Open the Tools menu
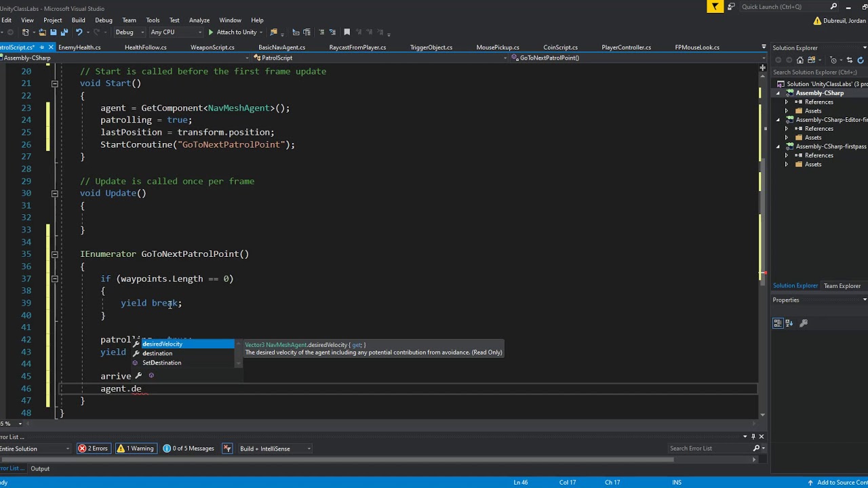 click(153, 20)
